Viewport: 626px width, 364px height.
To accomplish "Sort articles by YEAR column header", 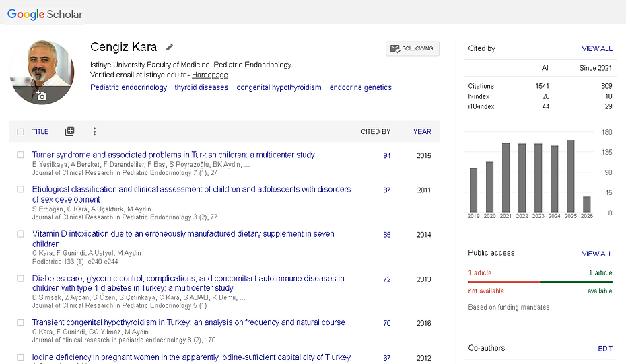I will [422, 132].
